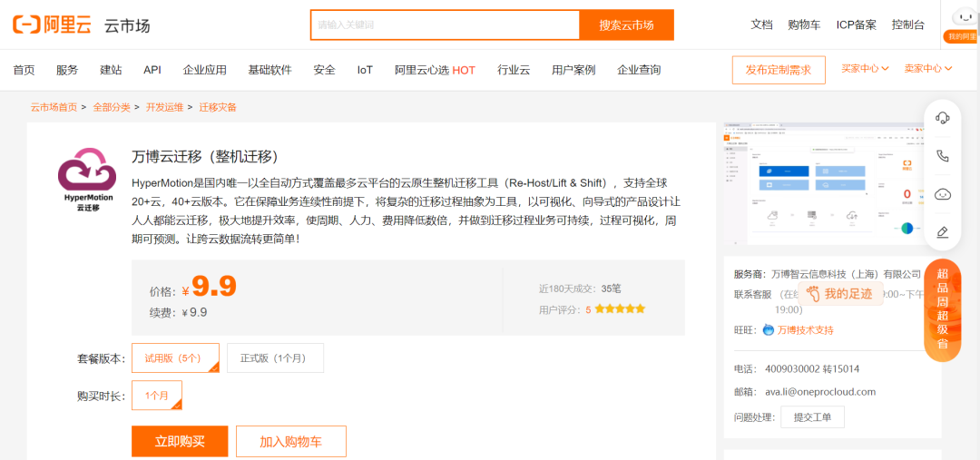Click the 续费 ¥9.9 renewal price
Viewport: 980px width, 460px height.
click(178, 312)
